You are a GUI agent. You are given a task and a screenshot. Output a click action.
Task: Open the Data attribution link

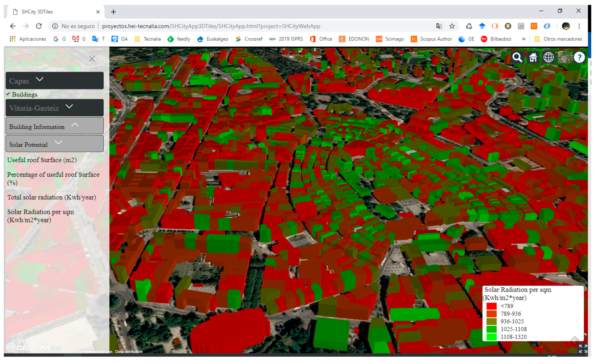click(129, 352)
